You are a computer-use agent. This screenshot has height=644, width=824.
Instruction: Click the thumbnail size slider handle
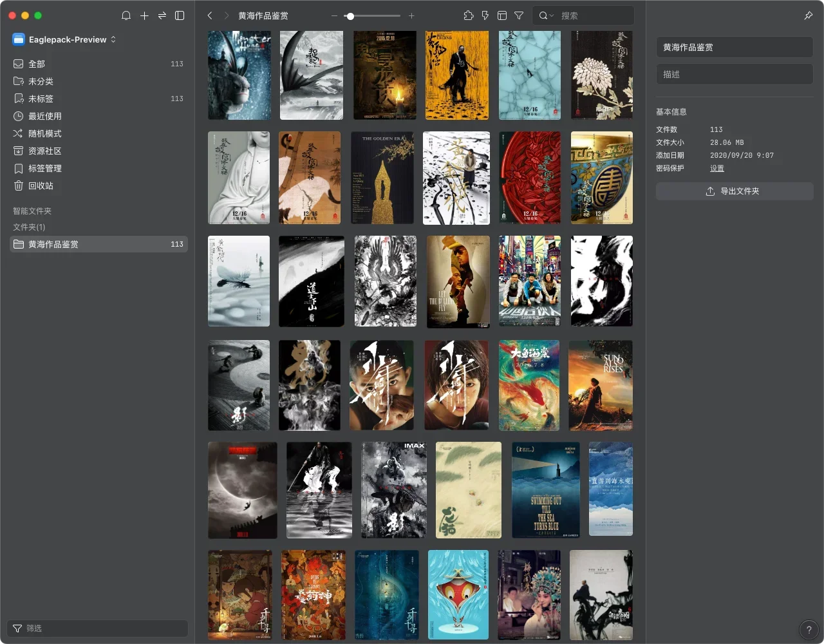(350, 15)
